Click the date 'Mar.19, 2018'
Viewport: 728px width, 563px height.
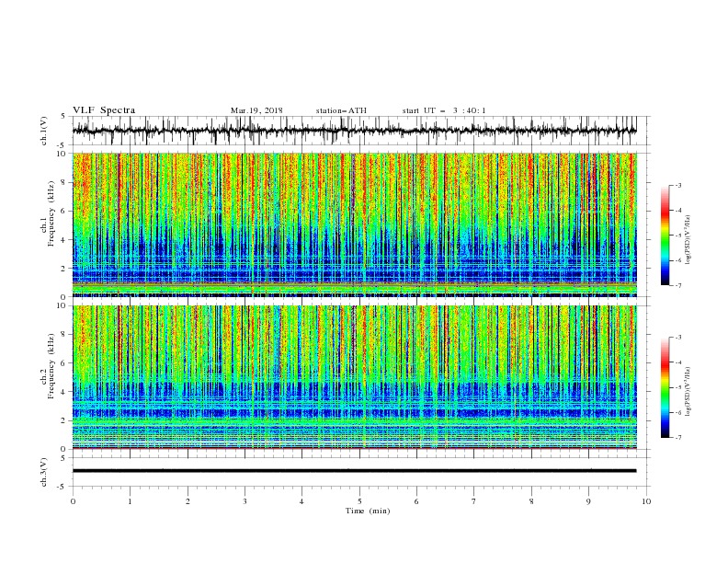(256, 110)
